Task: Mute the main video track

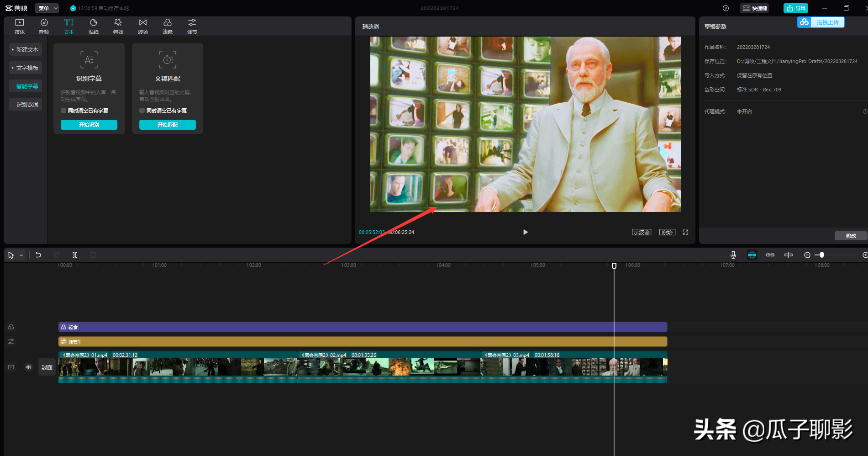Action: click(29, 367)
